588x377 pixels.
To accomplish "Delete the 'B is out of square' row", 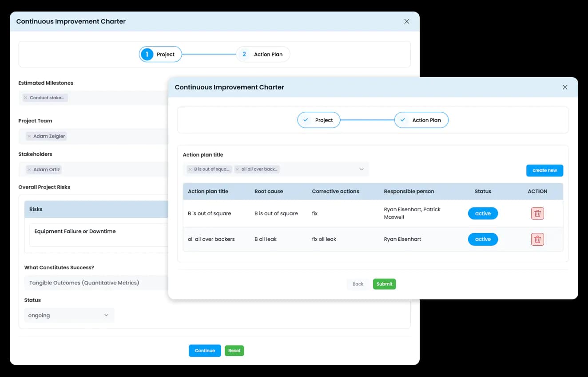I will tap(537, 213).
